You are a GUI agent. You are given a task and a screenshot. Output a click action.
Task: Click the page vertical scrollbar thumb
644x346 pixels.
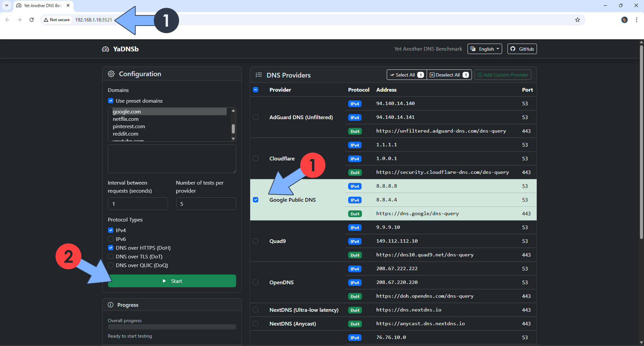point(641,142)
